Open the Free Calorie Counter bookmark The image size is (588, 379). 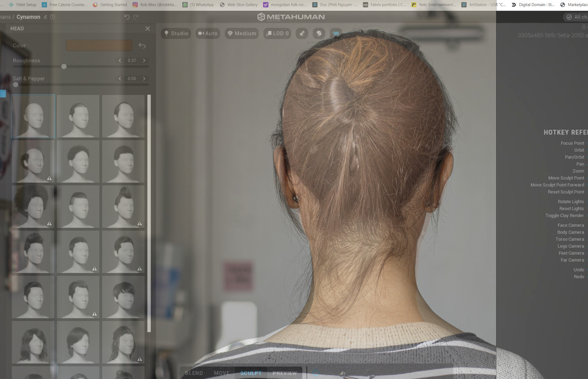(65, 5)
